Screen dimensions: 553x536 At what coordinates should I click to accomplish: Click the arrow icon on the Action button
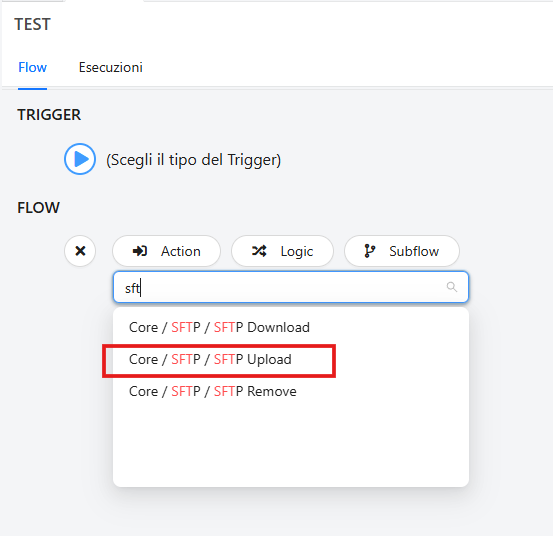[140, 251]
